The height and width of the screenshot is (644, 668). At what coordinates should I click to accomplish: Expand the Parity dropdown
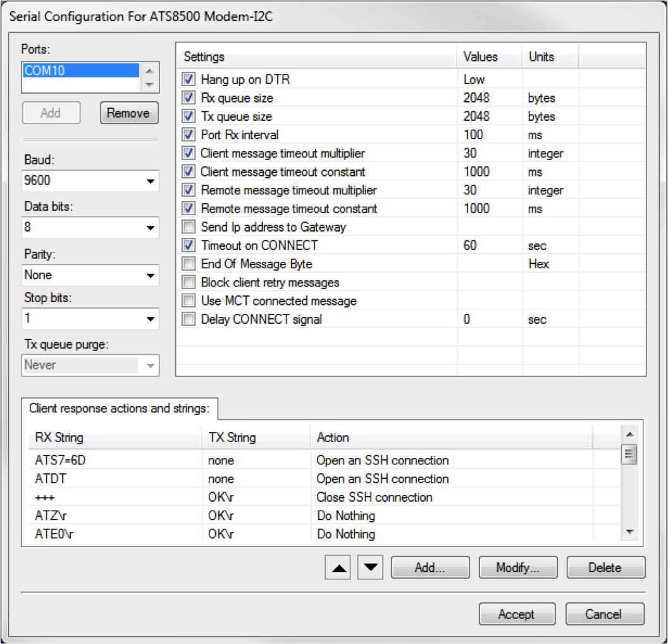coord(150,275)
